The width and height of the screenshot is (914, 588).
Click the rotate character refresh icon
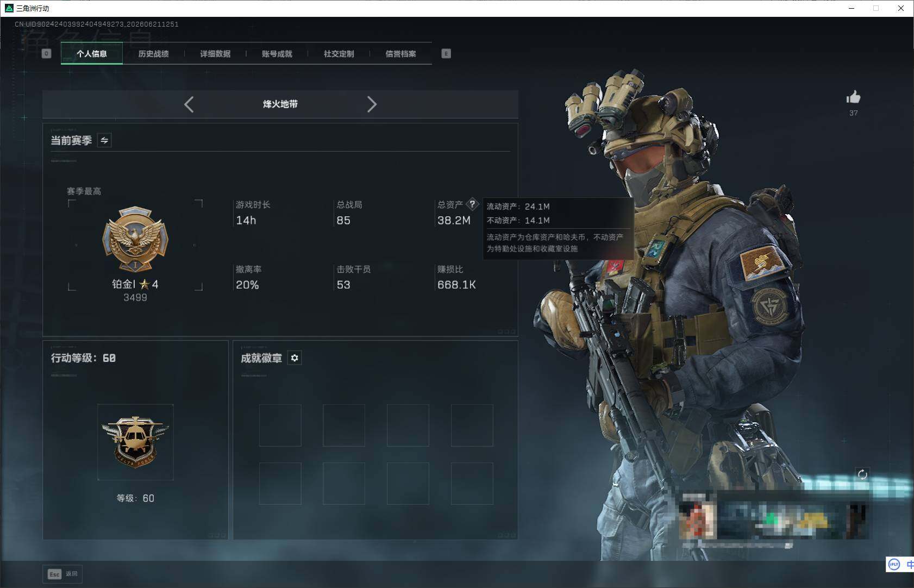[x=862, y=474]
